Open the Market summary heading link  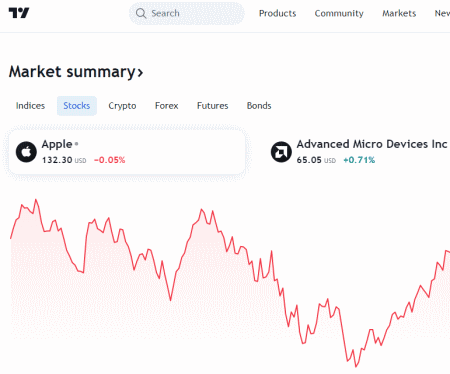coord(76,72)
